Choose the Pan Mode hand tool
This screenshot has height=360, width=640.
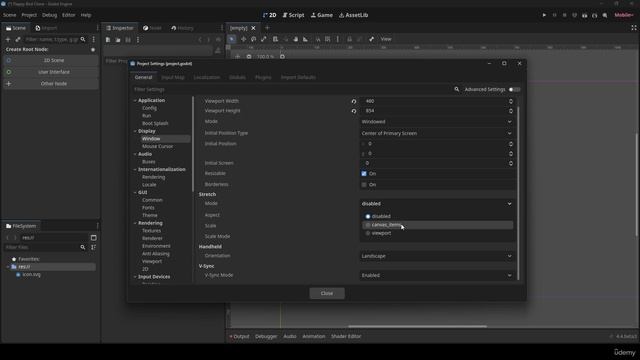point(296,39)
